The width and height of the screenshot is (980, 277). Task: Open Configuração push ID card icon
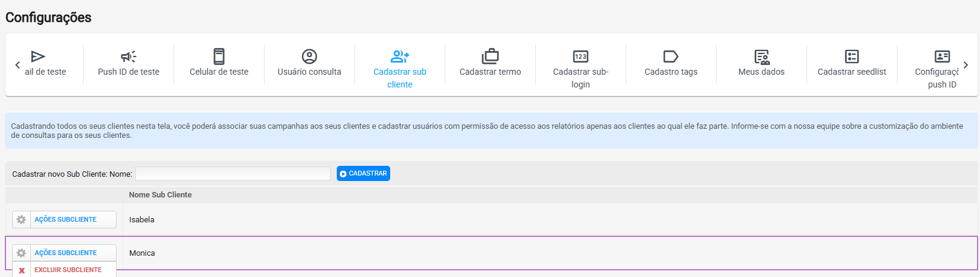click(x=942, y=56)
